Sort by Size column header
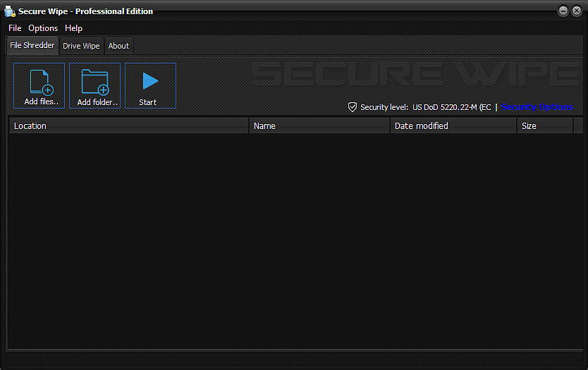588x370 pixels. (x=545, y=126)
